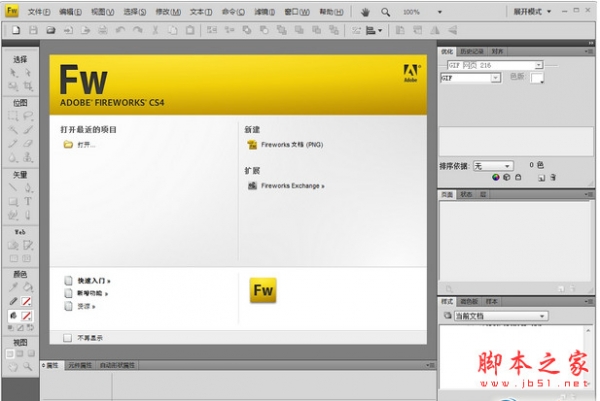Swap the stroke and fill colors
The width and height of the screenshot is (600, 401).
[x=30, y=328]
